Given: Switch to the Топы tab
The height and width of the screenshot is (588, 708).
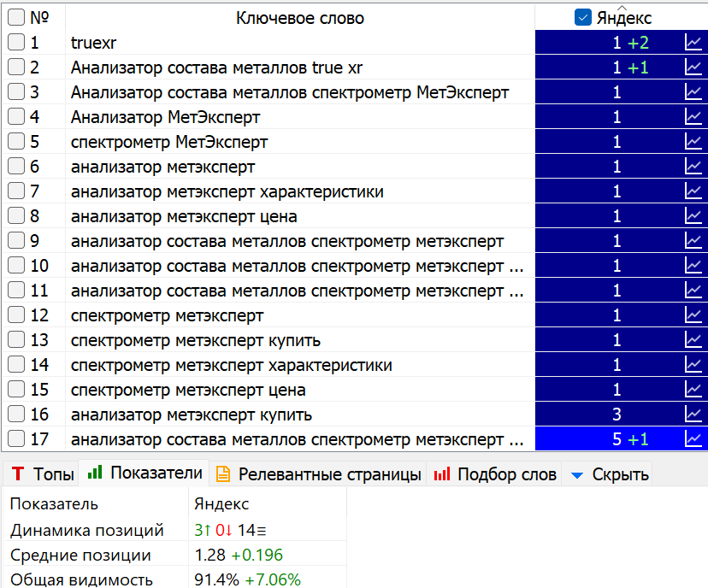Looking at the screenshot, I should click(43, 473).
